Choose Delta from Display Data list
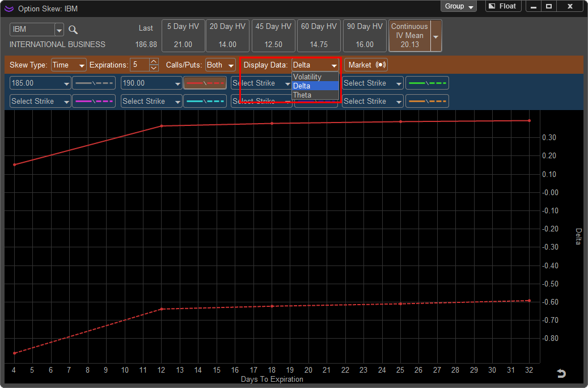Image resolution: width=588 pixels, height=388 pixels. (315, 86)
